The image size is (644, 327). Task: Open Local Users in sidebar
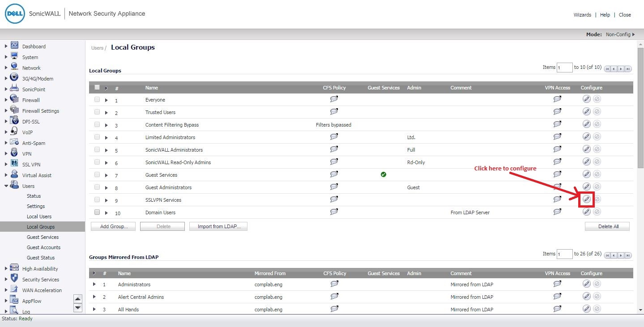39,217
